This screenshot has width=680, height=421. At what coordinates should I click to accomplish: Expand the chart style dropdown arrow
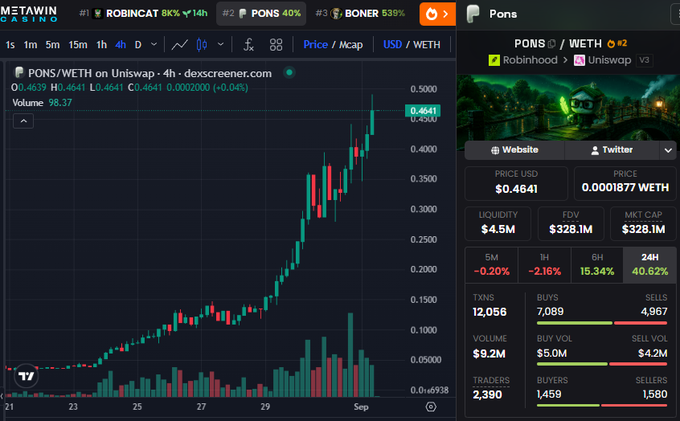[x=220, y=44]
